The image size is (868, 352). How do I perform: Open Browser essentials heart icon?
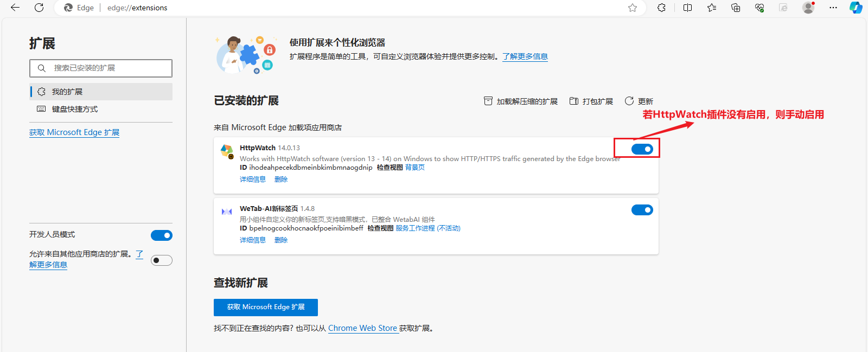(759, 8)
